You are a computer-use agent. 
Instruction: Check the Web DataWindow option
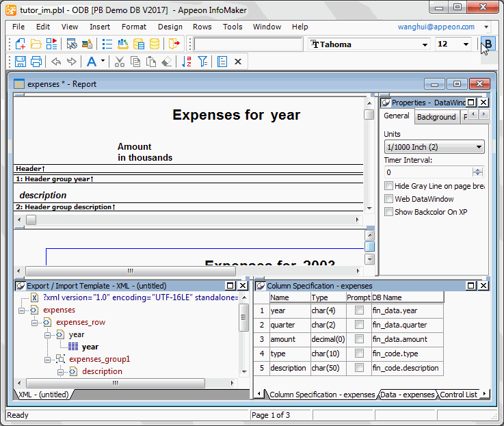pos(388,199)
